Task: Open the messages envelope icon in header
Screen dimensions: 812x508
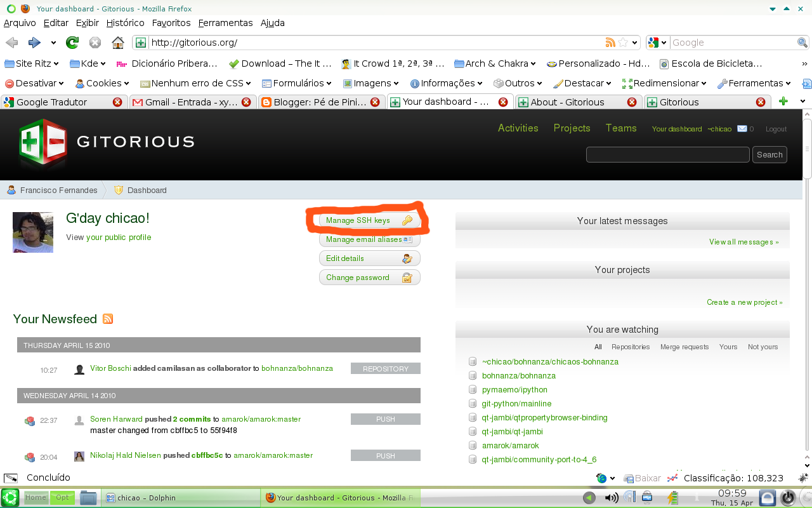Action: pos(742,129)
